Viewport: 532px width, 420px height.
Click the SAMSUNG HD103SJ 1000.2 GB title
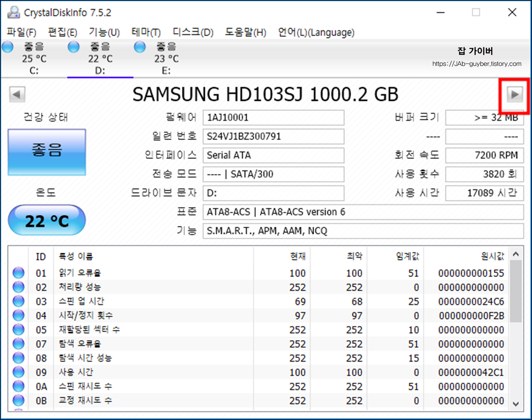tap(265, 95)
